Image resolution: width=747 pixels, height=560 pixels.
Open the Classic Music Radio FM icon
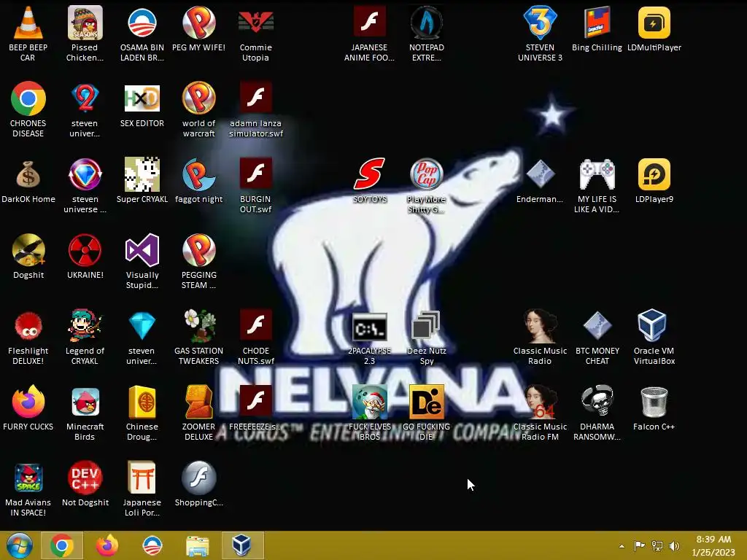(541, 402)
